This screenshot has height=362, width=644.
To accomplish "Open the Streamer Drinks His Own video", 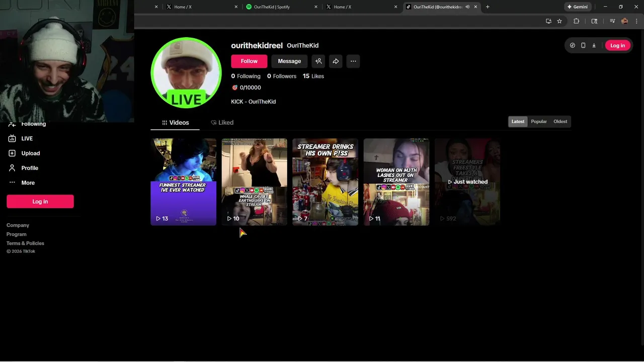I will (326, 182).
